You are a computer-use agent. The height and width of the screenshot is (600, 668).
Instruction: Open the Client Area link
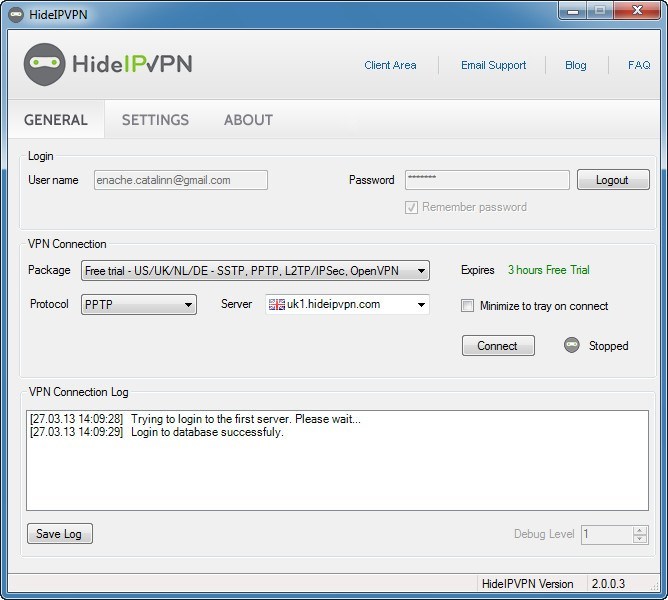[390, 65]
